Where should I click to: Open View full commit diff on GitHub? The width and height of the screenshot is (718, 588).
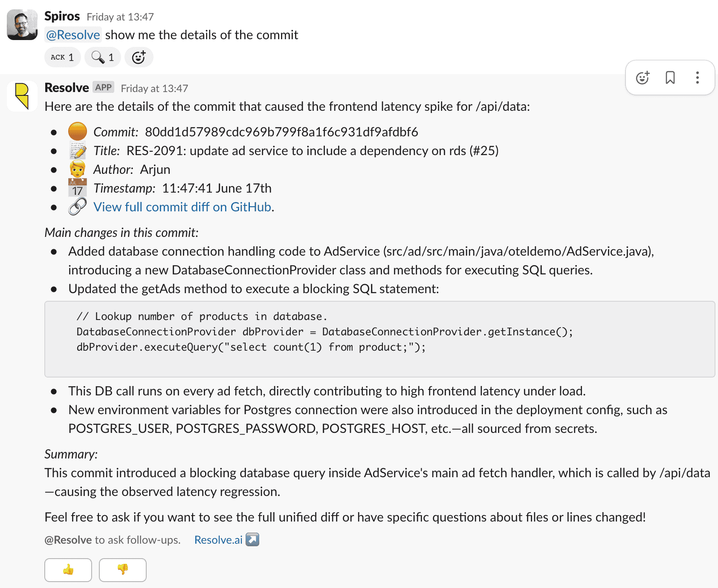[182, 207]
